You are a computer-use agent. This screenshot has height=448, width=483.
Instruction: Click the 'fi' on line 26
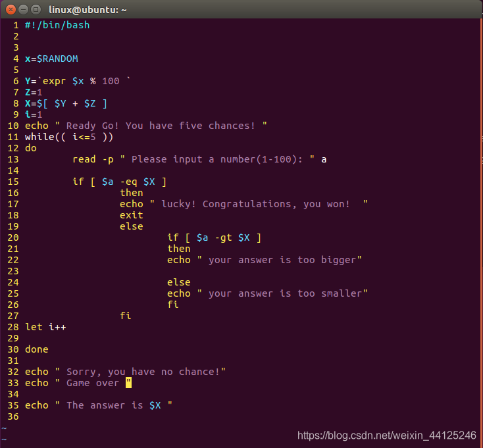click(173, 305)
